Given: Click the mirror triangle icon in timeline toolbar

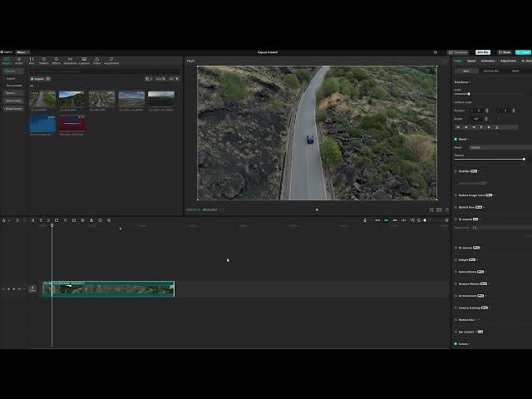Looking at the screenshot, I should [x=91, y=220].
